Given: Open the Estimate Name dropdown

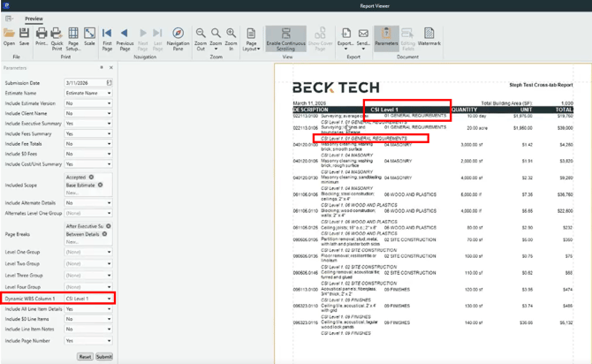Looking at the screenshot, I should pos(109,93).
